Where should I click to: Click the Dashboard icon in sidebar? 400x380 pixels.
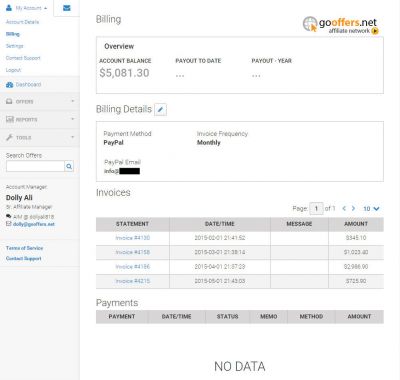(x=9, y=85)
